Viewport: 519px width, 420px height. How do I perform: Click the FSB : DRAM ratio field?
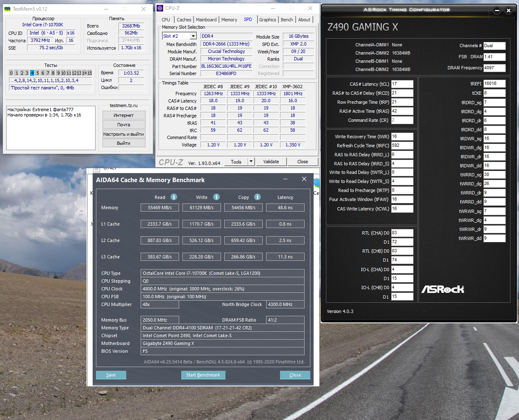tap(494, 57)
